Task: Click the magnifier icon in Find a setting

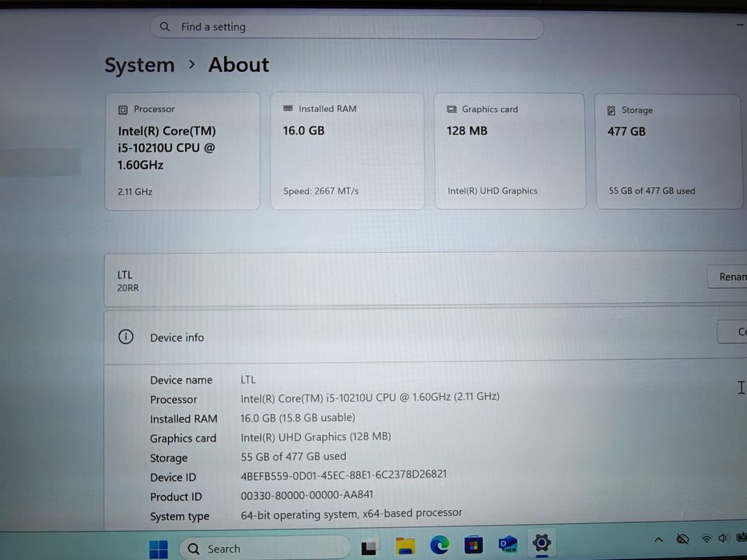Action: coord(165,26)
